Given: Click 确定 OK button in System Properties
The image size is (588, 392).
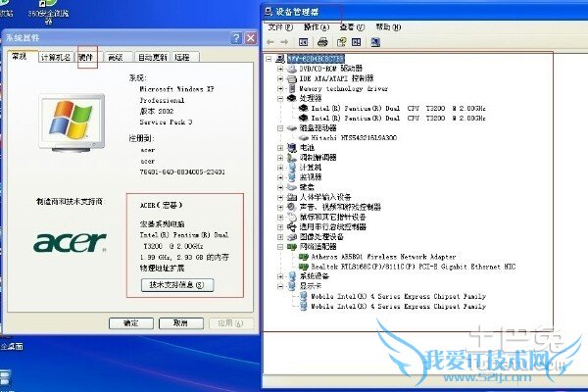Looking at the screenshot, I should 131,323.
